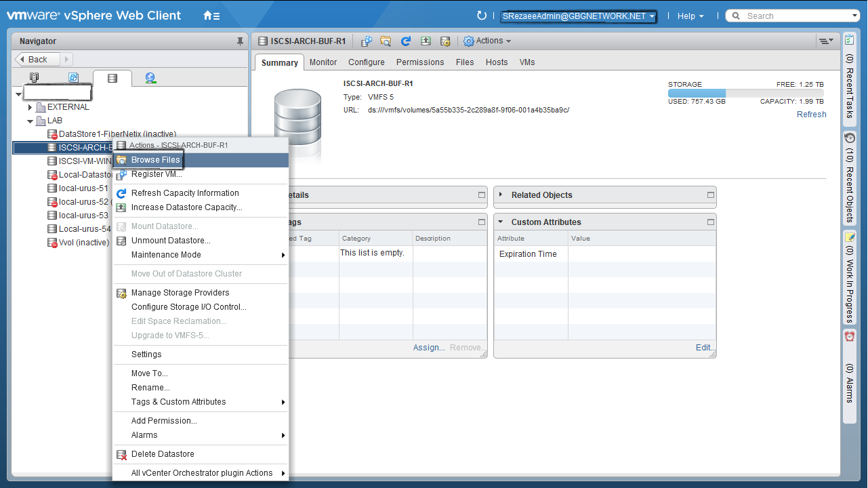Screen dimensions: 868x488
Task: Maximize the Related Objects panel
Action: click(710, 195)
